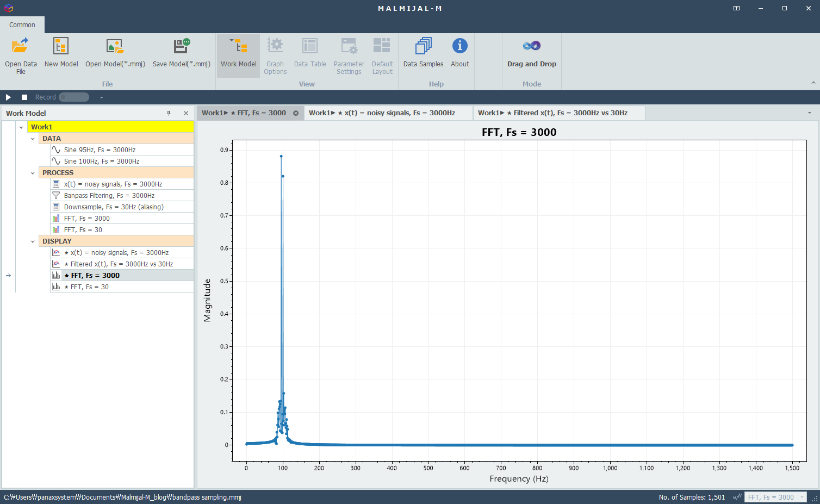Open Parameter Settings
Image resolution: width=820 pixels, height=504 pixels.
pyautogui.click(x=349, y=55)
